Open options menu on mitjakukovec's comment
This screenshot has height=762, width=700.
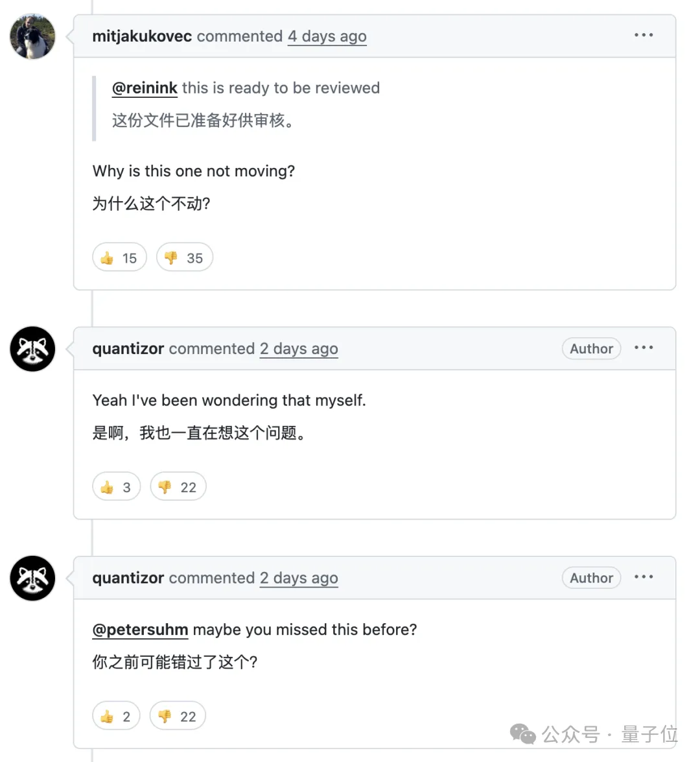(643, 35)
